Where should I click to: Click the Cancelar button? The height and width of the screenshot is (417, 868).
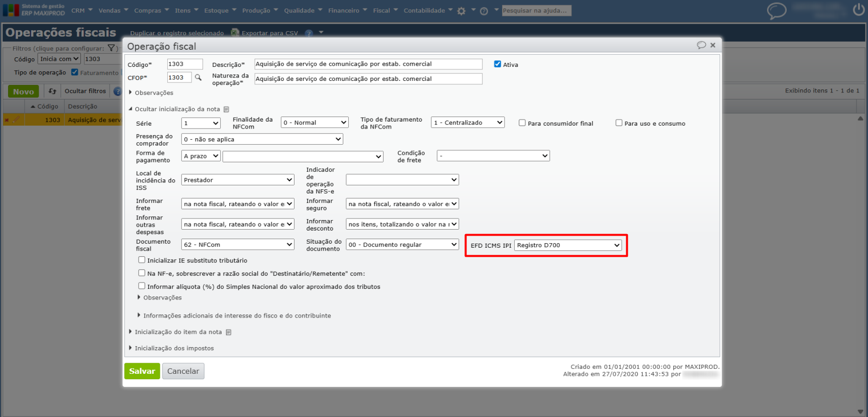(x=183, y=371)
